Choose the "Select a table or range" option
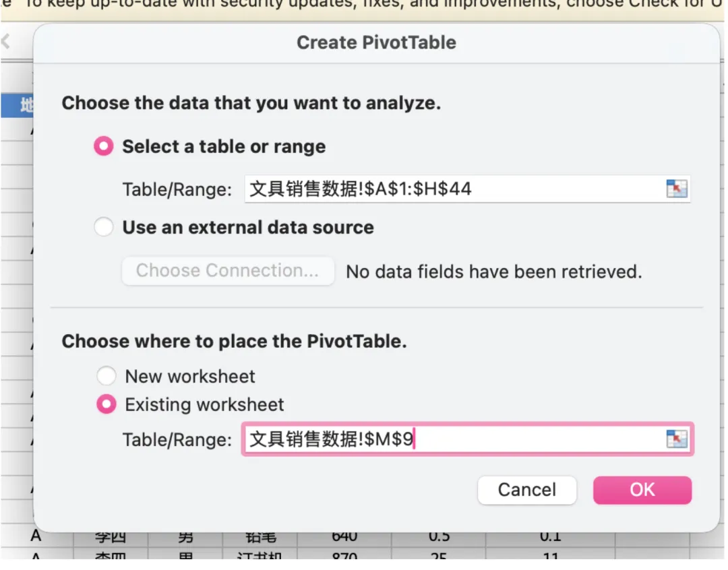This screenshot has width=728, height=570. [x=104, y=147]
